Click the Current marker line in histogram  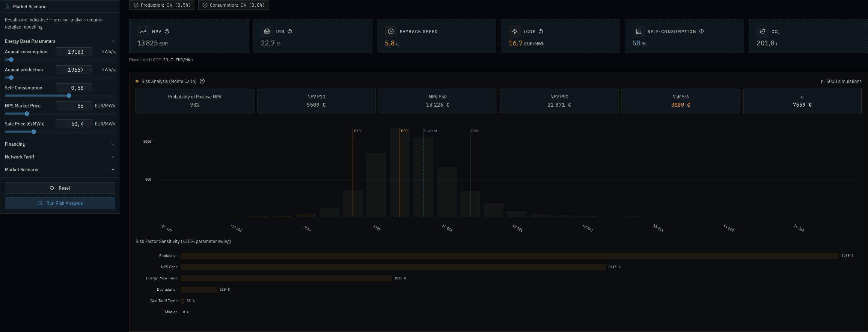tap(423, 173)
